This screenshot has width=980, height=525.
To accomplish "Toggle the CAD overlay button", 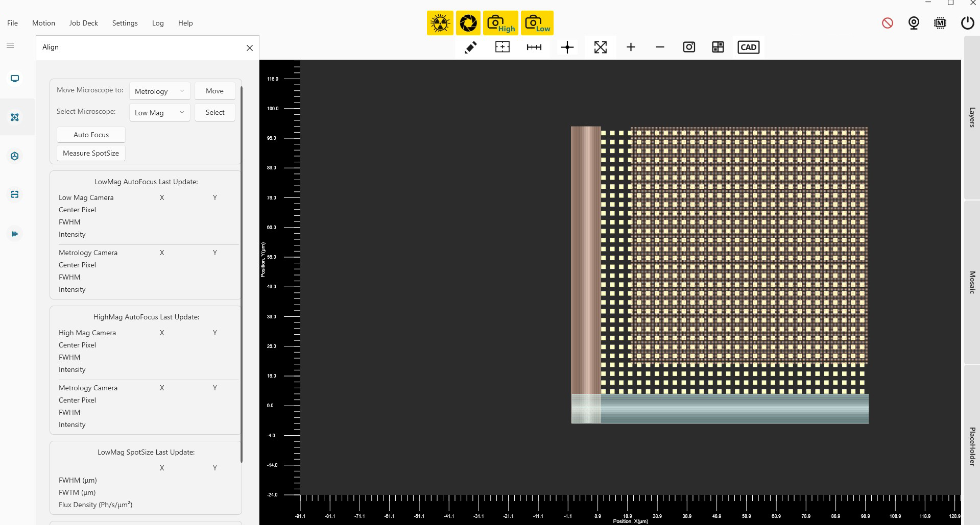I will click(x=749, y=47).
